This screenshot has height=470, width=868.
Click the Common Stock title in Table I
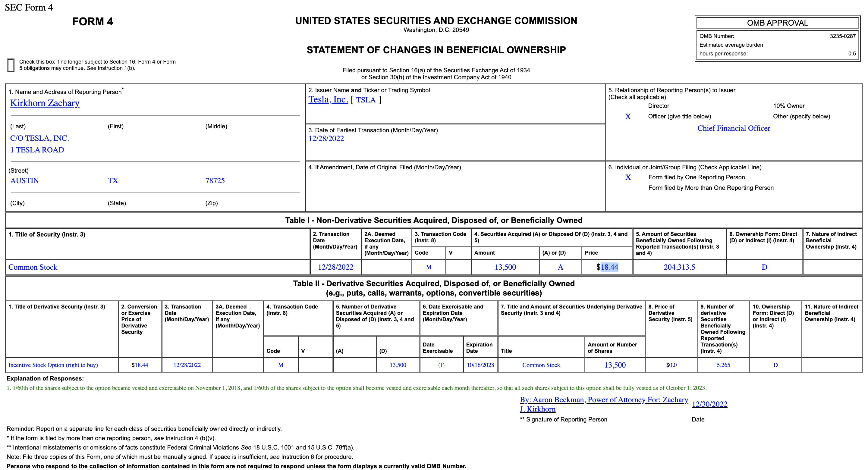tap(33, 267)
